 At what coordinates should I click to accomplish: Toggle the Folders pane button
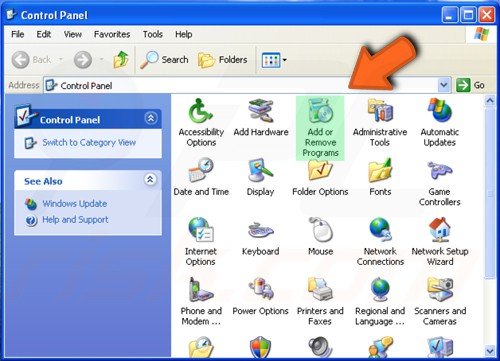(222, 60)
